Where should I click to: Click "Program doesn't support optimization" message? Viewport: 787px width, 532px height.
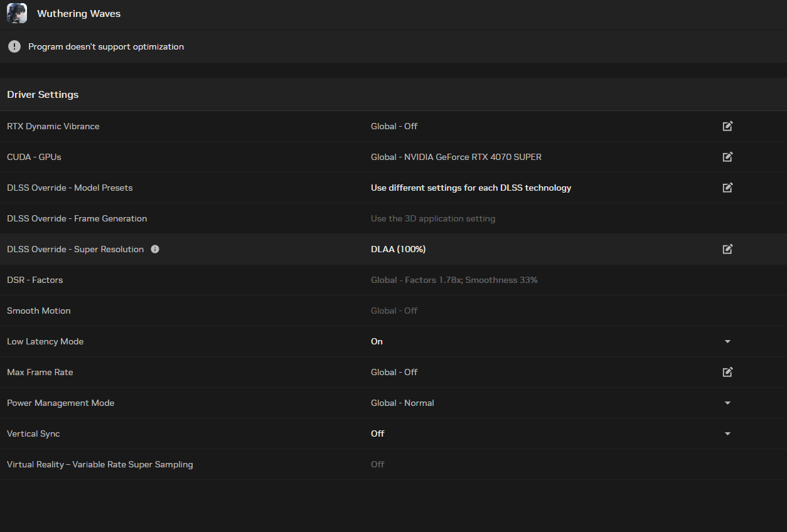click(x=106, y=46)
